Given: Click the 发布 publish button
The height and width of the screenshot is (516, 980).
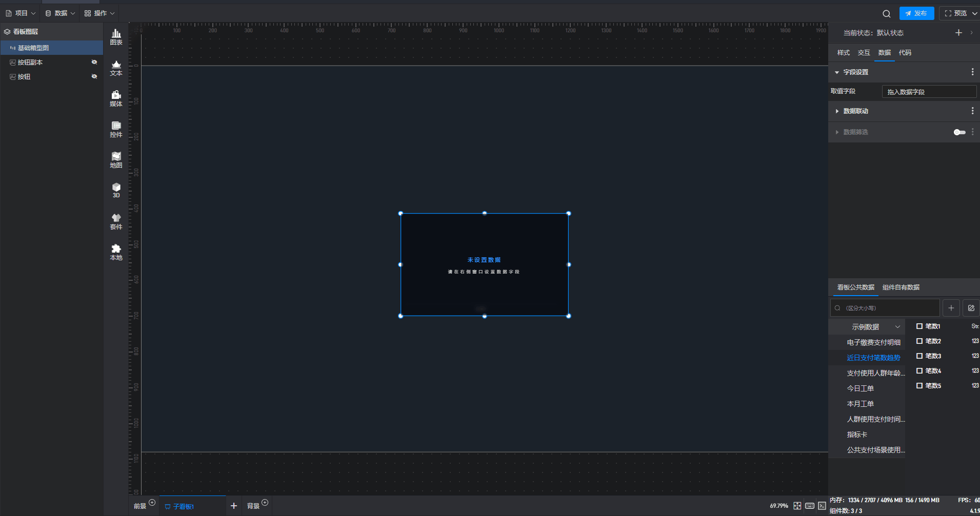Looking at the screenshot, I should (916, 13).
